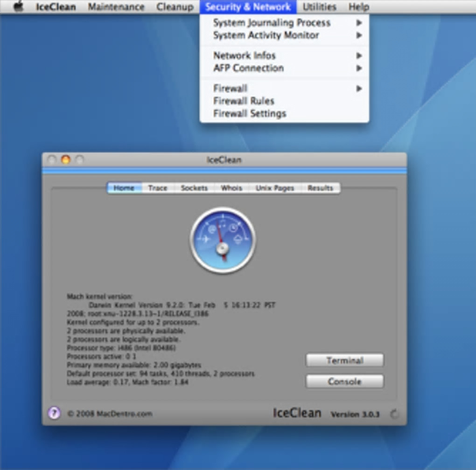Click the refresh spinner icon beside Version 3.0.3

(x=394, y=414)
